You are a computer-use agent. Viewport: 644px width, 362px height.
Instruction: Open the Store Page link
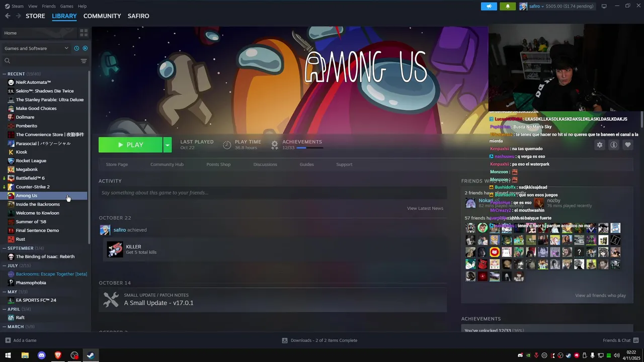point(117,164)
